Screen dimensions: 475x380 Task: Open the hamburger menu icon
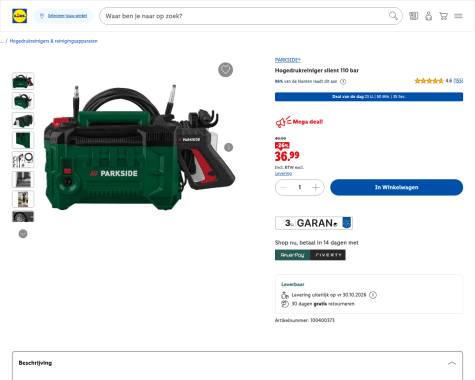point(458,16)
